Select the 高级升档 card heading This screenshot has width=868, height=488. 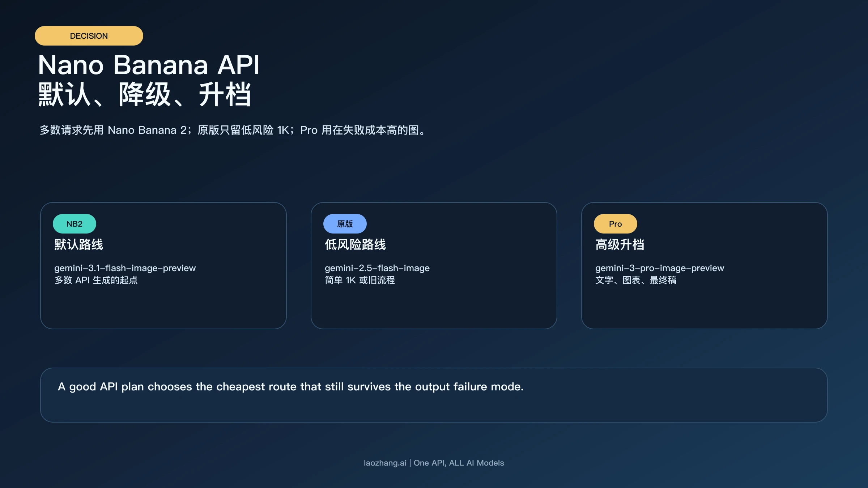[x=620, y=244]
